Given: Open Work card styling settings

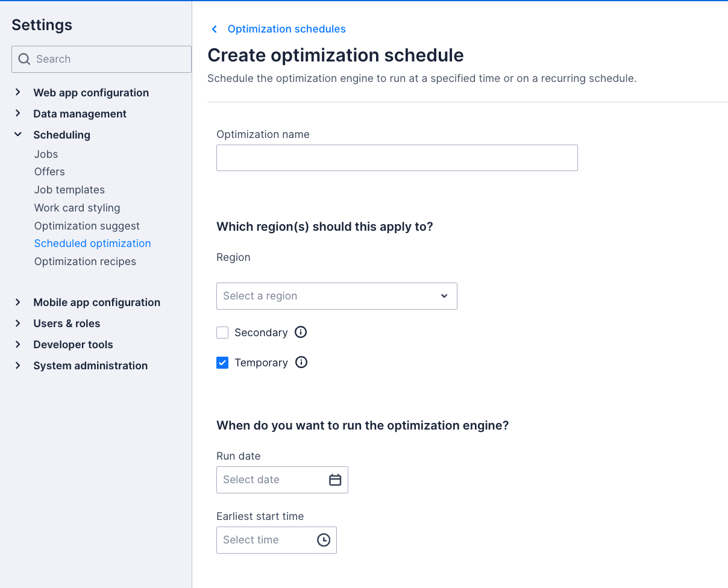Looking at the screenshot, I should coord(77,207).
